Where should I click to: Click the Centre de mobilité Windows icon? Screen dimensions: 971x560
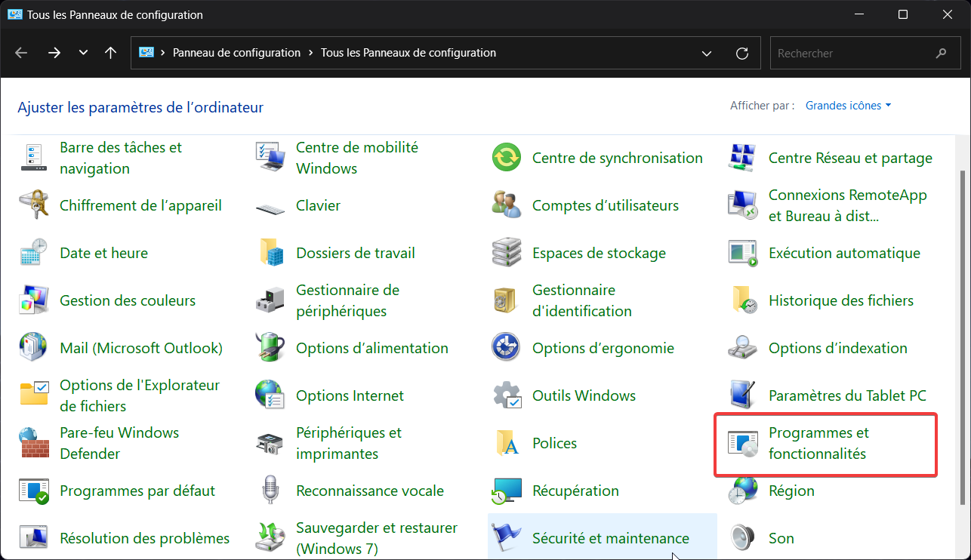270,158
